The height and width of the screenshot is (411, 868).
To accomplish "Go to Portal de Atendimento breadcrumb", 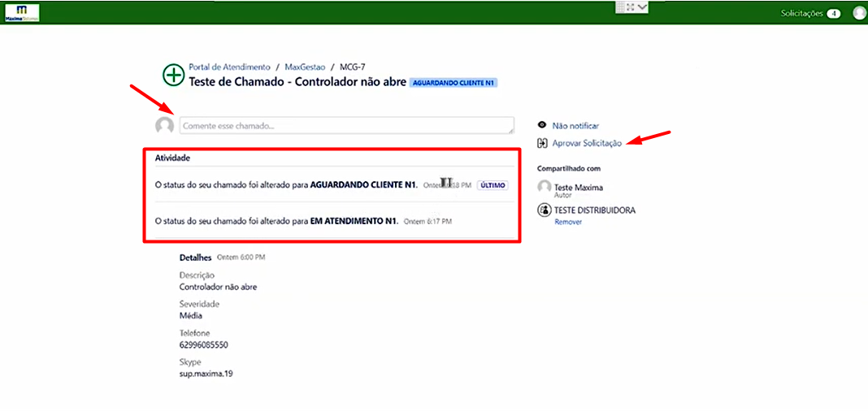I will pyautogui.click(x=229, y=67).
